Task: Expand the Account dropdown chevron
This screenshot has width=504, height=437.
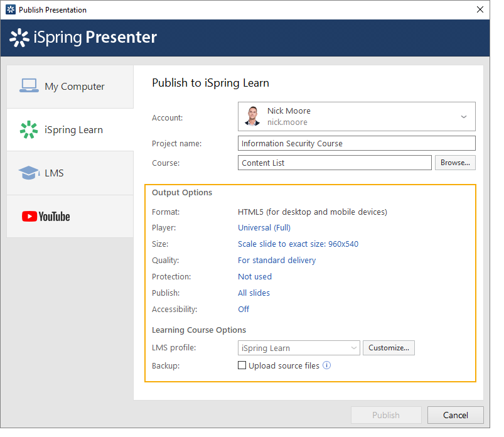Action: (x=463, y=117)
